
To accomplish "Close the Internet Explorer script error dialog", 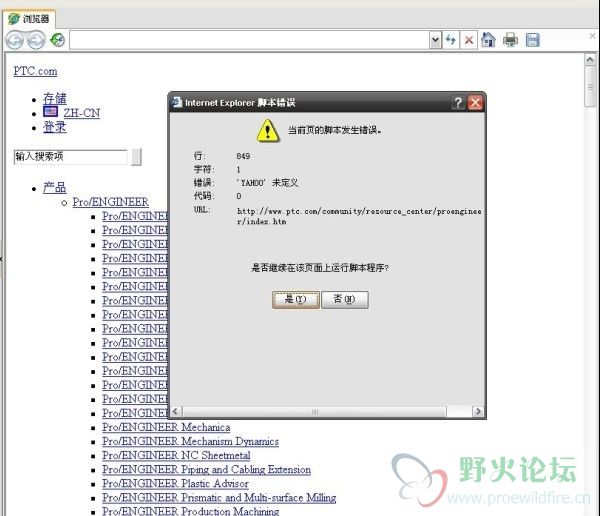I will point(475,103).
